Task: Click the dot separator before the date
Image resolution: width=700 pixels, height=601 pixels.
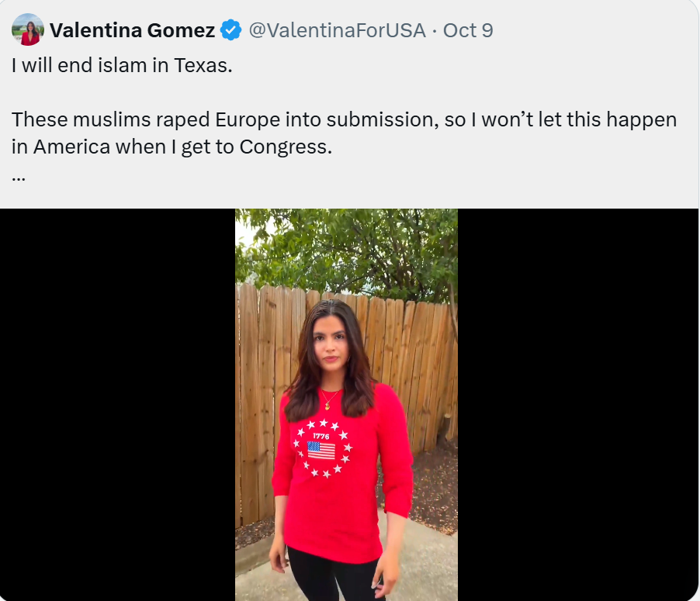Action: coord(435,31)
